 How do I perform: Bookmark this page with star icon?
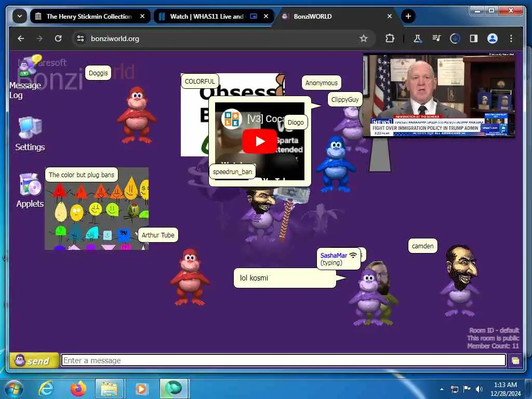pos(363,38)
